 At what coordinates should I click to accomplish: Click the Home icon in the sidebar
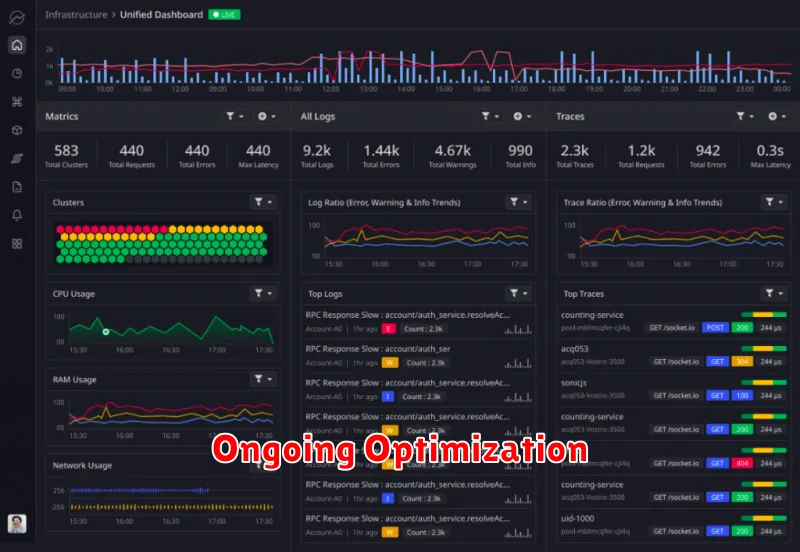coord(16,45)
